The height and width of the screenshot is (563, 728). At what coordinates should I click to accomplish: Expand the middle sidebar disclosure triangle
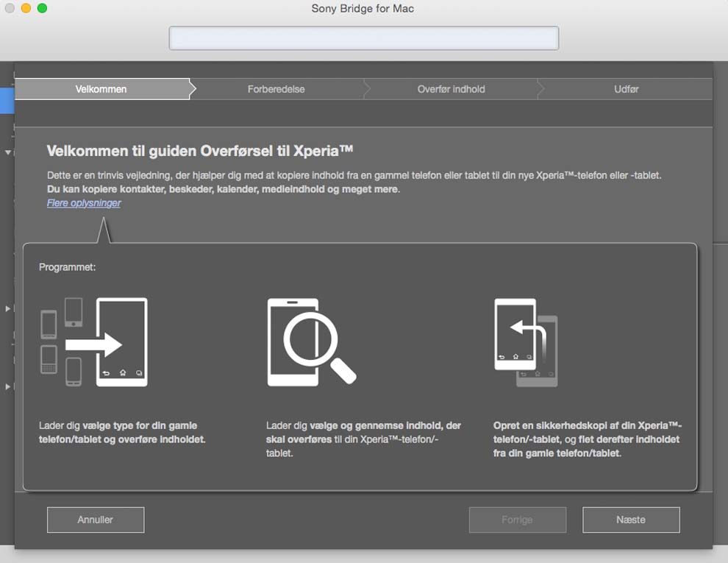(8, 308)
